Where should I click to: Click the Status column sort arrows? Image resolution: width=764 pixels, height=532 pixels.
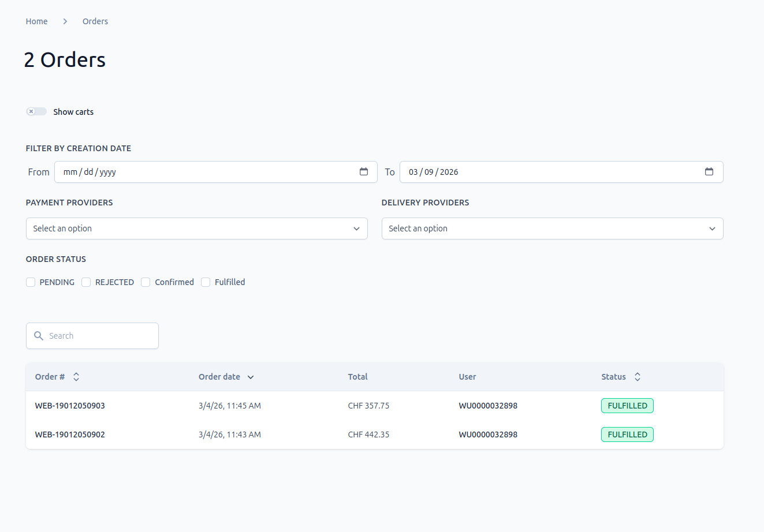638,377
